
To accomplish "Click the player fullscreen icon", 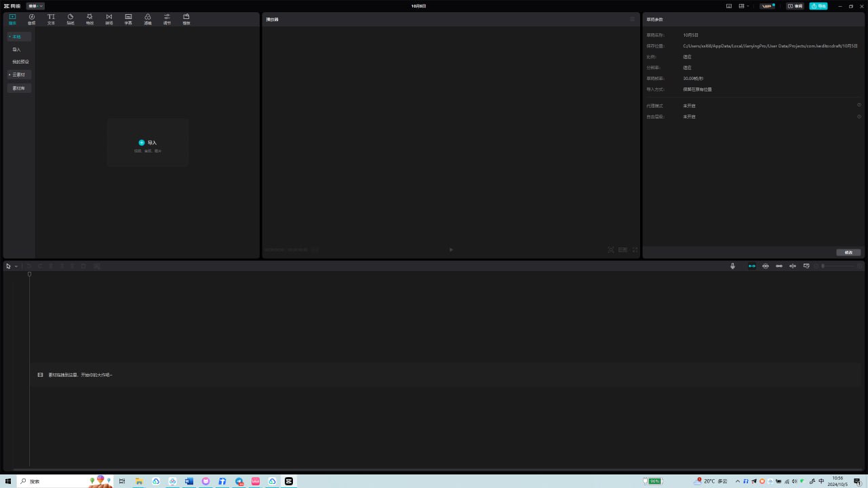I will [635, 250].
